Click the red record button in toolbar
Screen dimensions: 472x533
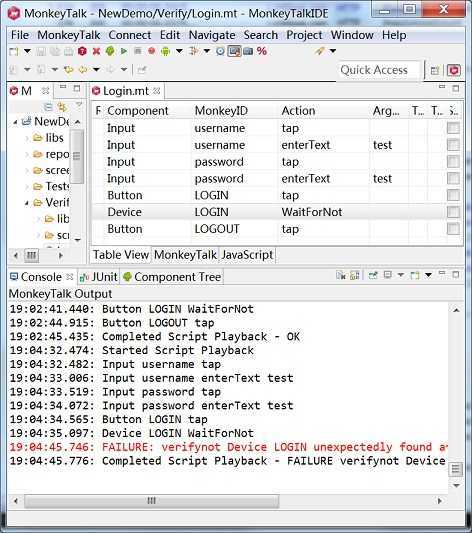pos(152,51)
